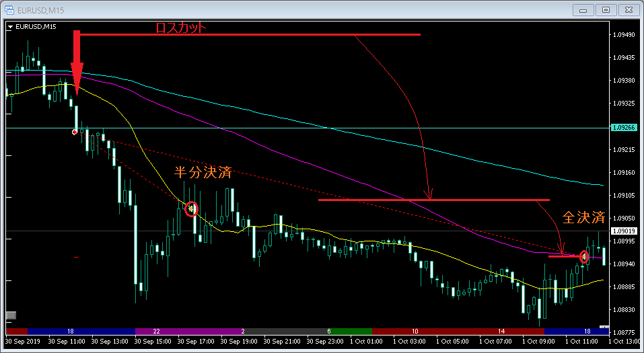Click the 1.08885 price scale value
Image resolution: width=644 pixels, height=353 pixels.
(623, 286)
